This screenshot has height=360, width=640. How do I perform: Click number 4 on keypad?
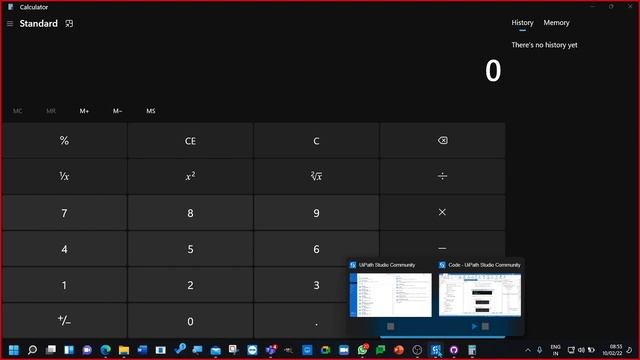point(64,249)
